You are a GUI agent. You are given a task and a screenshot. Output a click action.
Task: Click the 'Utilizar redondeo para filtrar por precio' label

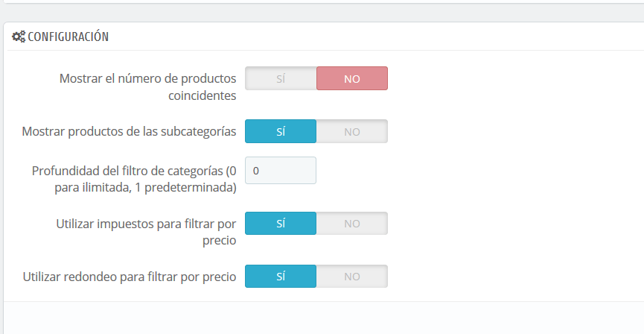tap(130, 277)
